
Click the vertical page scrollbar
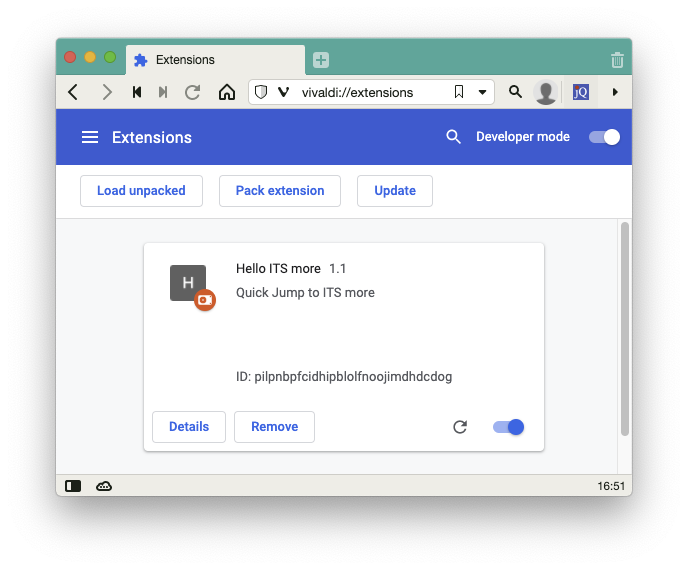(625, 330)
